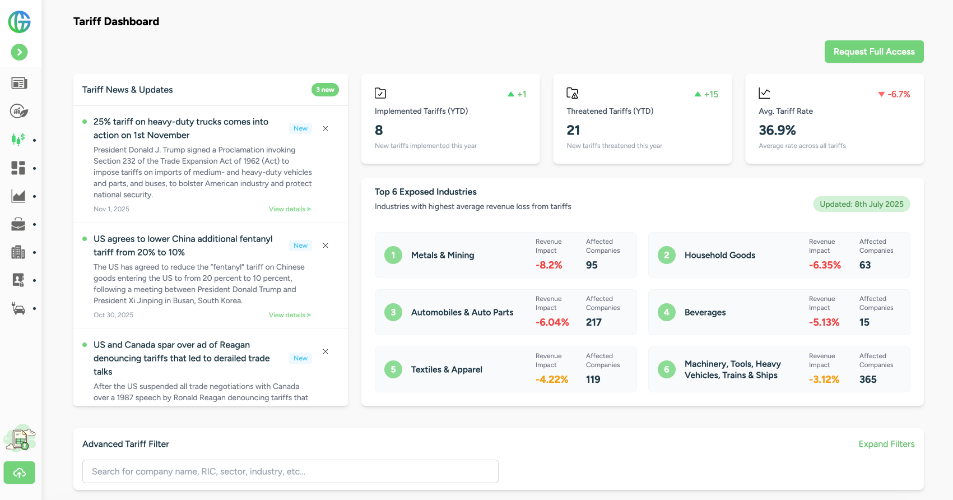Select the Textiles & Apparel industry card
Image resolution: width=953 pixels, height=500 pixels.
(506, 369)
